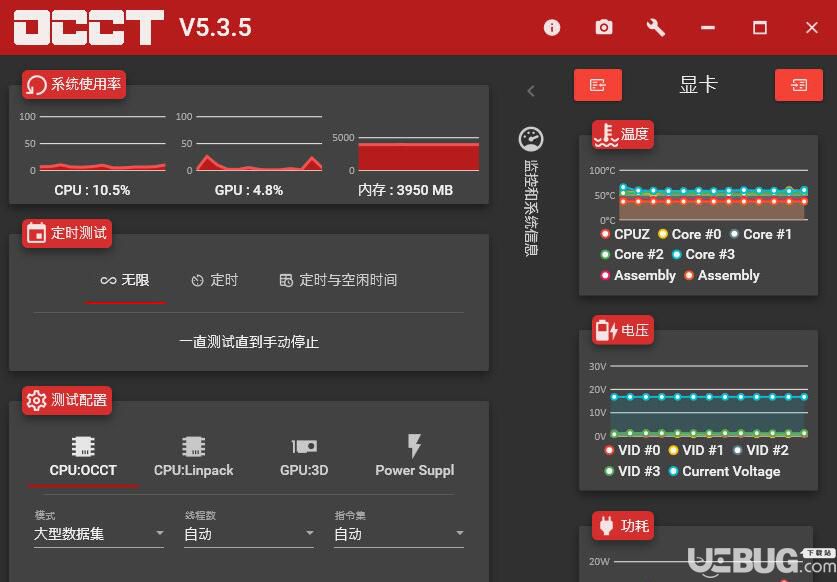
Task: Click the previous monitoring page button
Action: click(x=598, y=85)
